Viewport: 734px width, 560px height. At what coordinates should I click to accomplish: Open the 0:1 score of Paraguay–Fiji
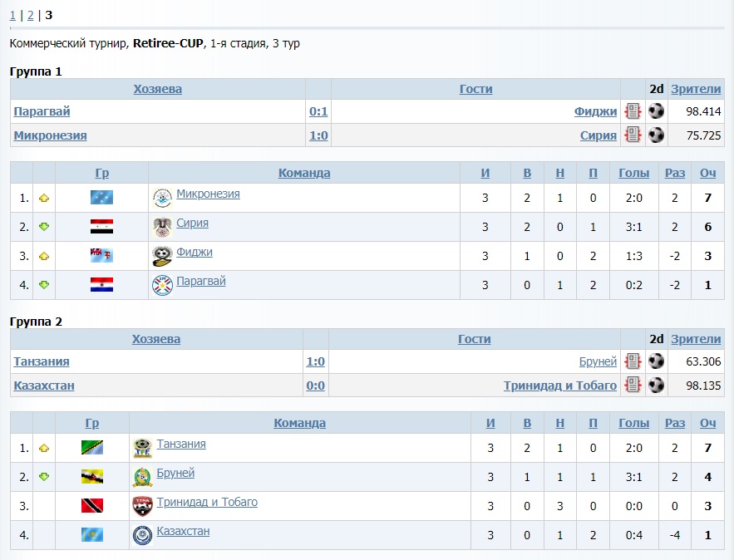pos(318,111)
